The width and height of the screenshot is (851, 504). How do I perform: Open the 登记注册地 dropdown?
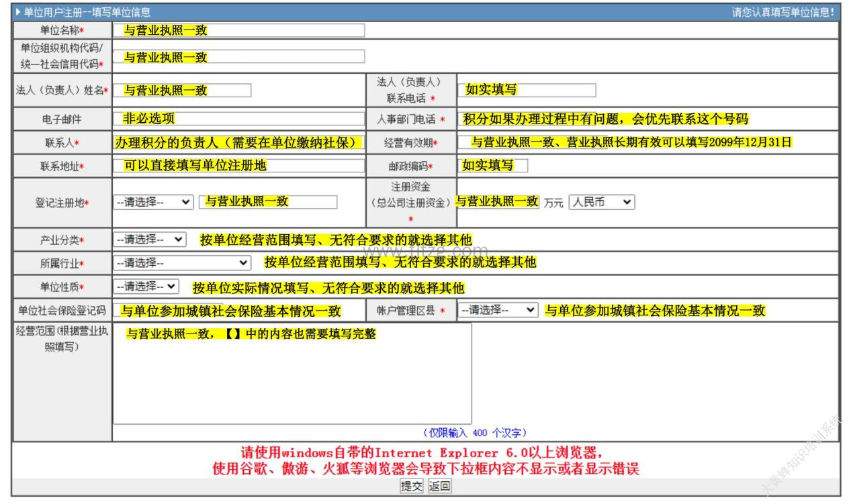click(153, 202)
